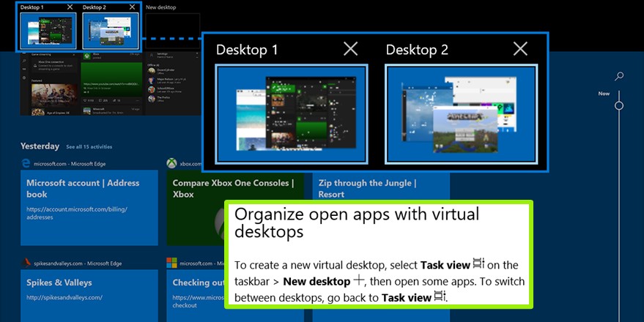
Task: Click the Microsoft logo icon by microsoft.com
Action: [171, 263]
